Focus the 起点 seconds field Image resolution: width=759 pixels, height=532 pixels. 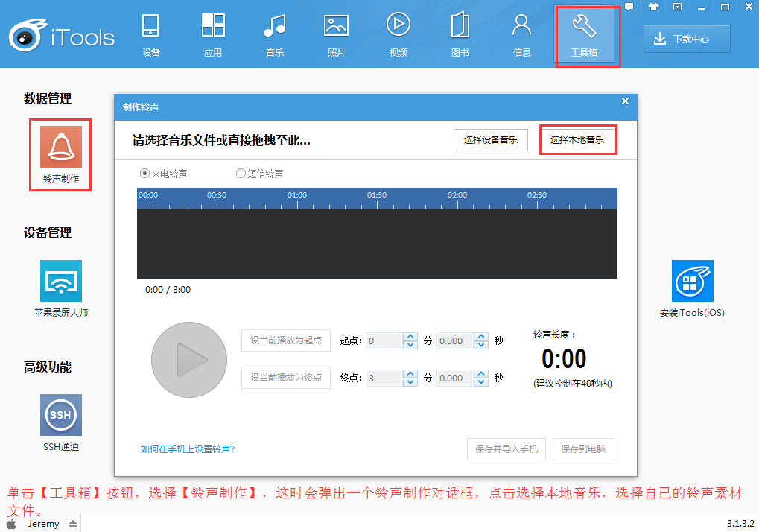click(455, 341)
